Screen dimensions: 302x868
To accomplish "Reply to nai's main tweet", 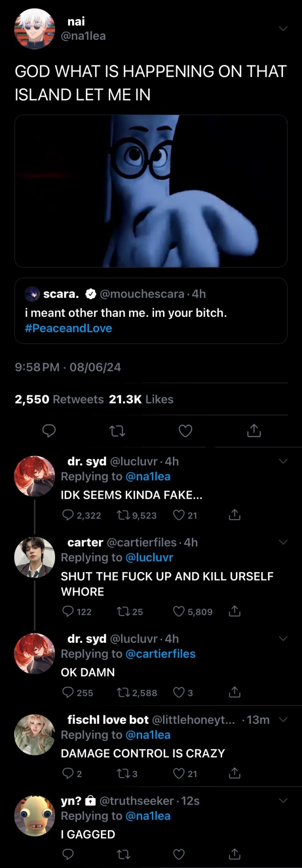I will pyautogui.click(x=49, y=431).
